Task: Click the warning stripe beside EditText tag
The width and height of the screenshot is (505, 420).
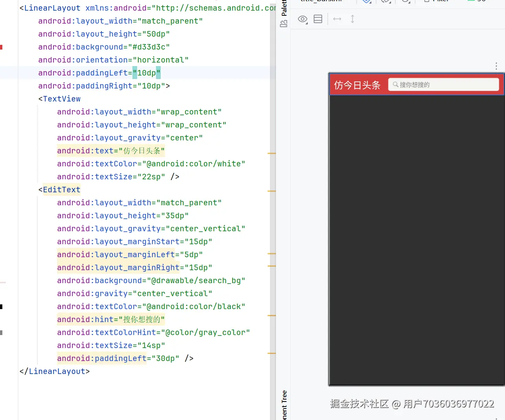Action: point(272,191)
